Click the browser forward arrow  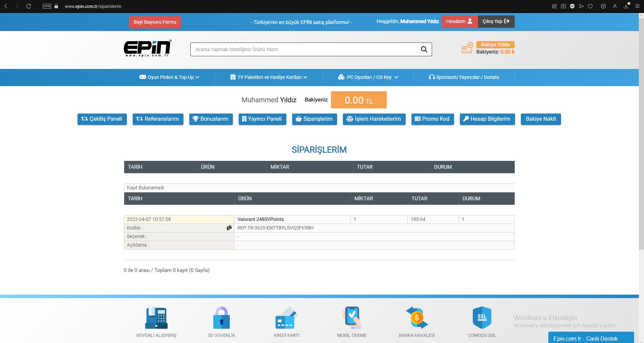tap(17, 6)
